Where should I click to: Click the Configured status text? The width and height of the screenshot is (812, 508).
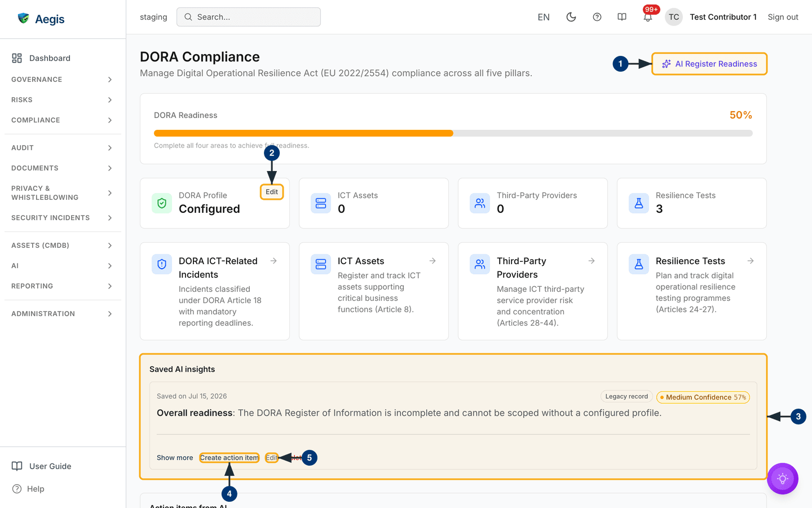click(209, 209)
